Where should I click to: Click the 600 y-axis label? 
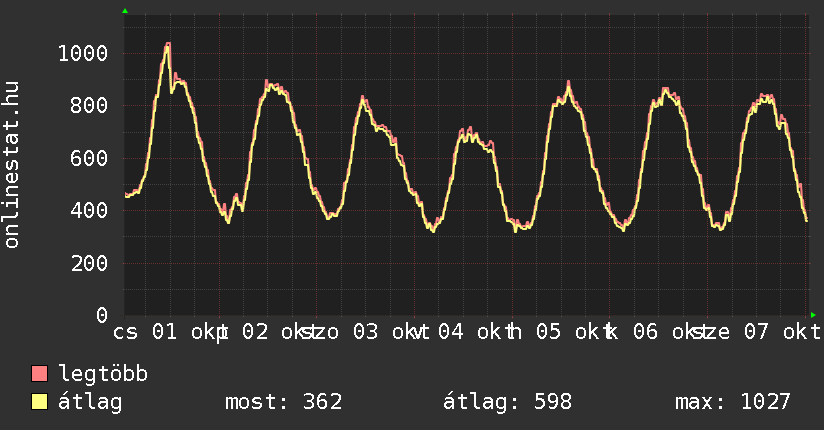click(x=89, y=158)
